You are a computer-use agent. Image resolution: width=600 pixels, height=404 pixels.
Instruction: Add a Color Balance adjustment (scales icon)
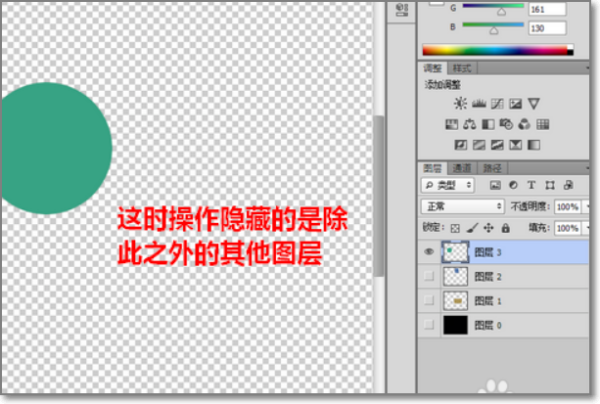click(x=470, y=124)
